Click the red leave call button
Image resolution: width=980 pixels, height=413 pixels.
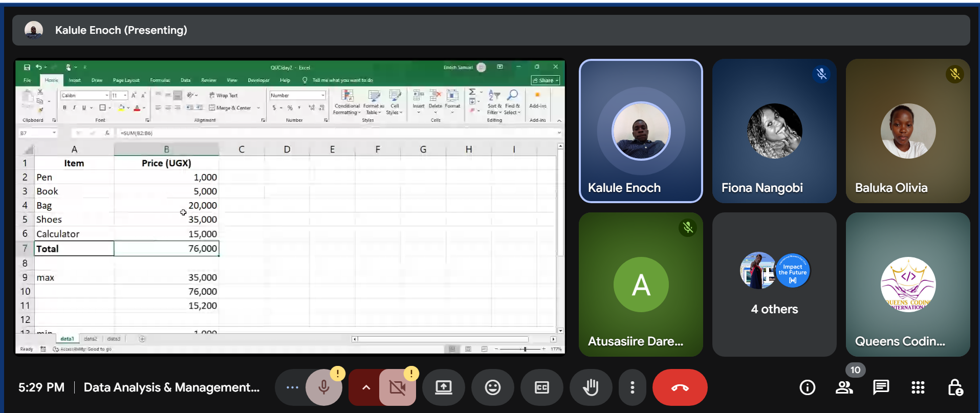tap(680, 387)
